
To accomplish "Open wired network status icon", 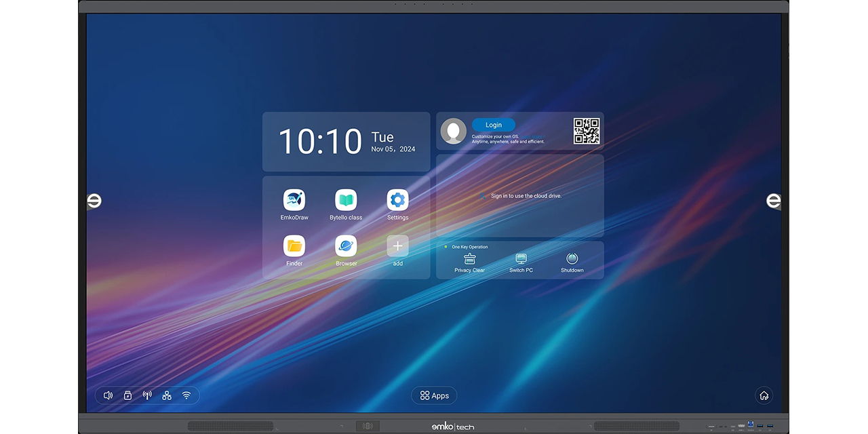I will pos(167,395).
